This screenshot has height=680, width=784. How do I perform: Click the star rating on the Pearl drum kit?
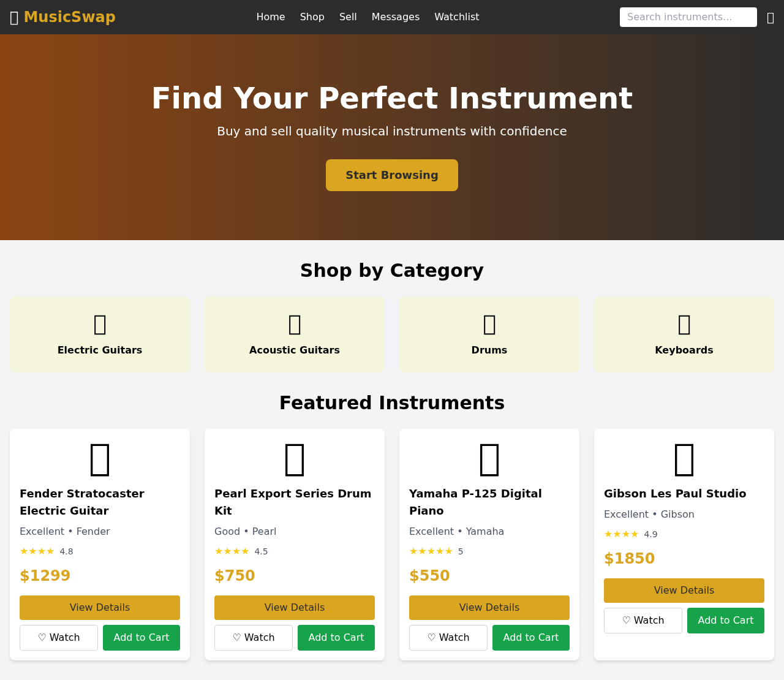click(x=232, y=551)
